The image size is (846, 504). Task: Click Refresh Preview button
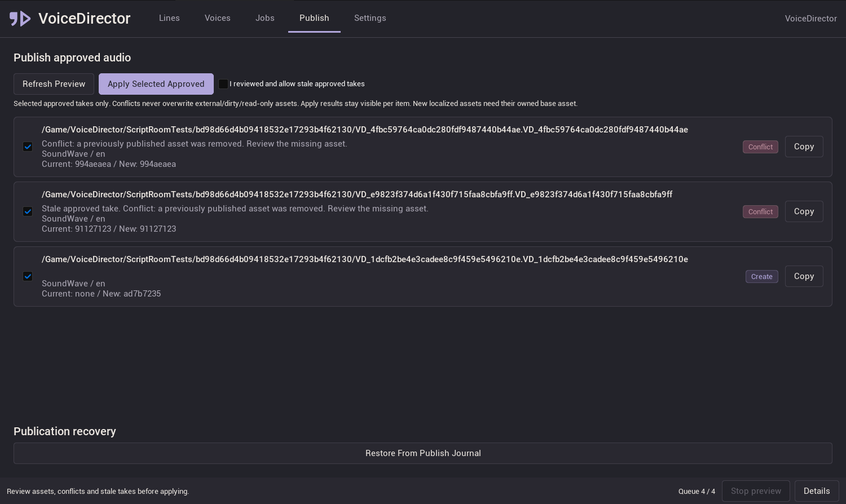click(54, 84)
